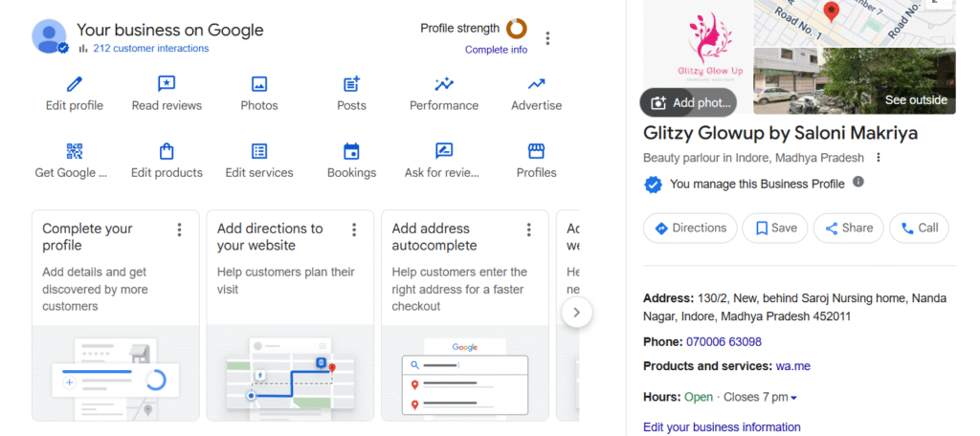Open Ask for reviews icon

(x=444, y=151)
